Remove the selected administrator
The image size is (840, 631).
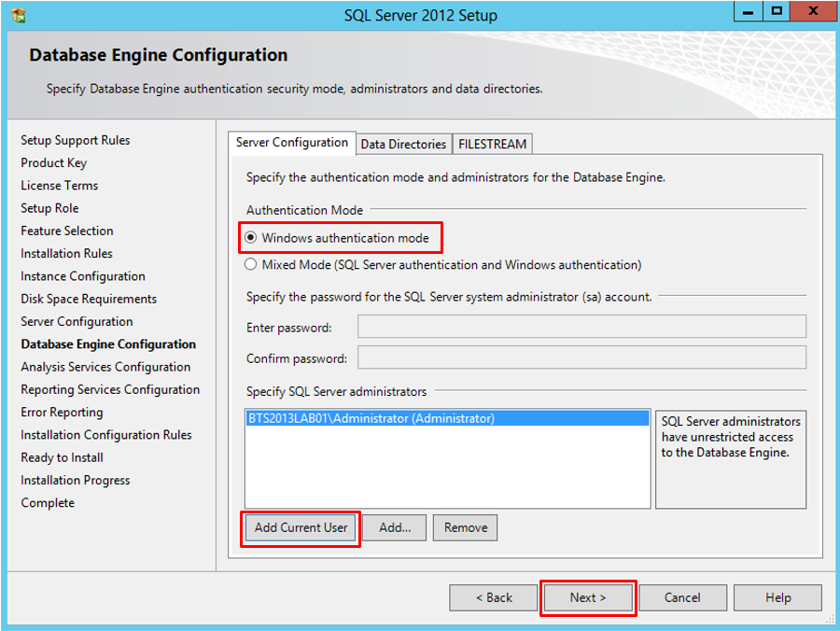(x=465, y=527)
